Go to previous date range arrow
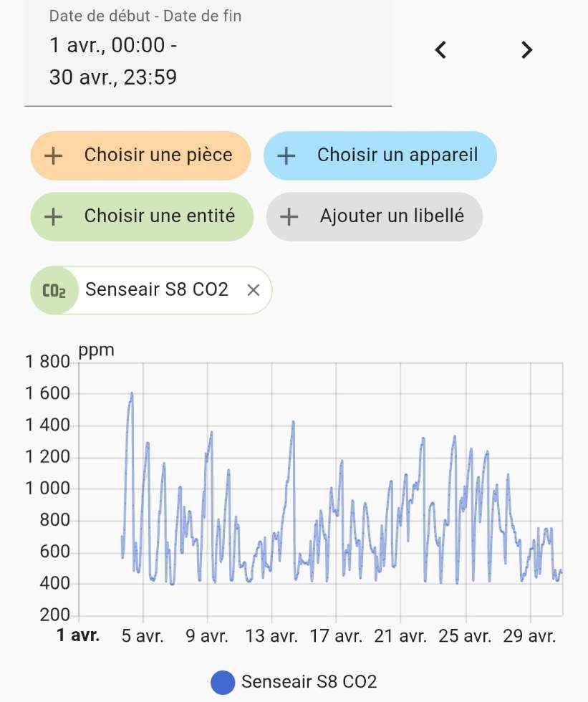This screenshot has height=702, width=588. point(441,50)
